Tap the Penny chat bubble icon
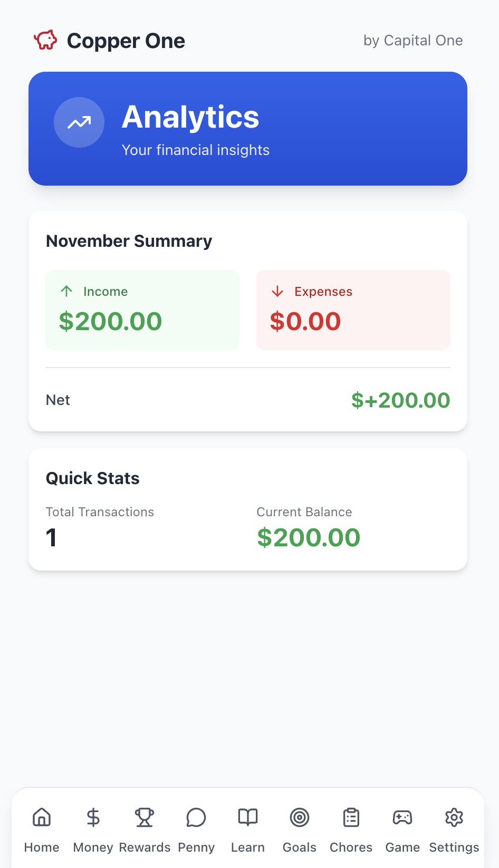Screen dimensions: 499x868 click(196, 817)
